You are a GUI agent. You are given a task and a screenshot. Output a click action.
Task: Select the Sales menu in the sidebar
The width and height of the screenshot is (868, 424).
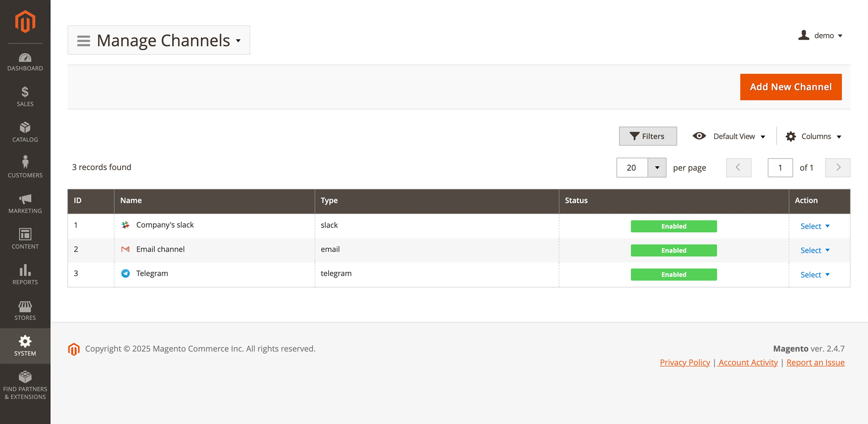25,97
